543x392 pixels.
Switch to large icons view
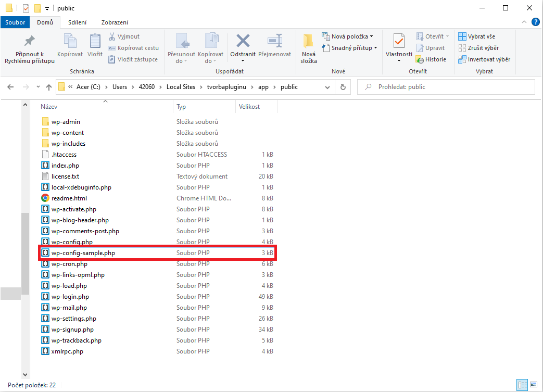(534, 385)
